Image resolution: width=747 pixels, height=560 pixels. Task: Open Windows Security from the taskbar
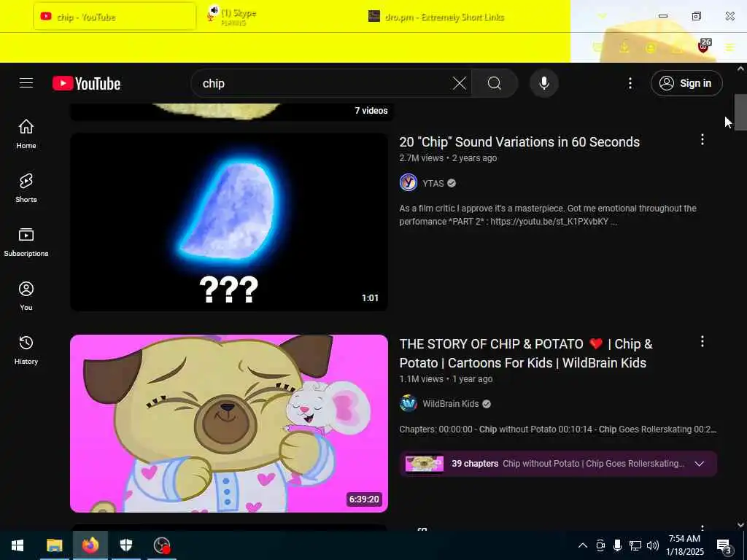point(125,545)
